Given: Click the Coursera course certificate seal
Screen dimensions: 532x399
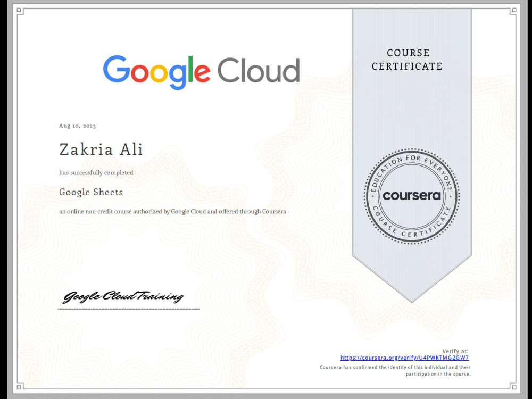Looking at the screenshot, I should (x=412, y=196).
